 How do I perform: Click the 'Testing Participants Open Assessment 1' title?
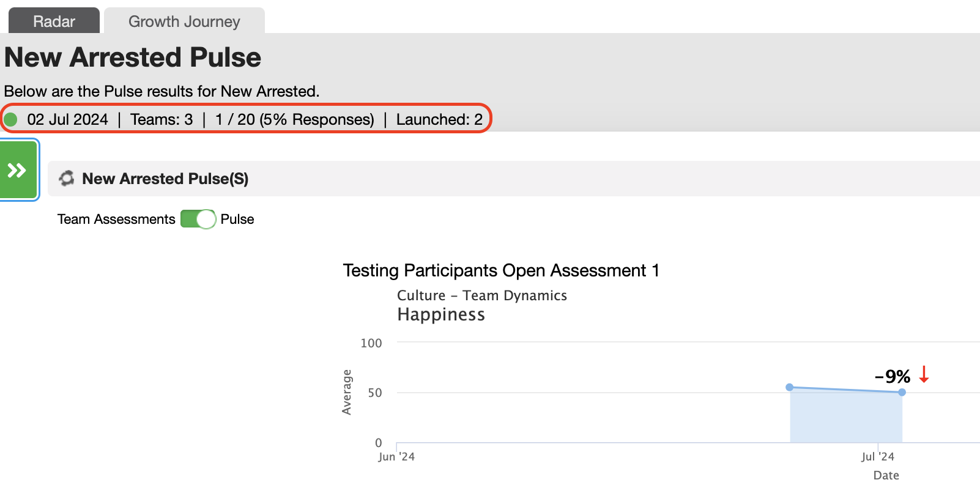point(501,270)
